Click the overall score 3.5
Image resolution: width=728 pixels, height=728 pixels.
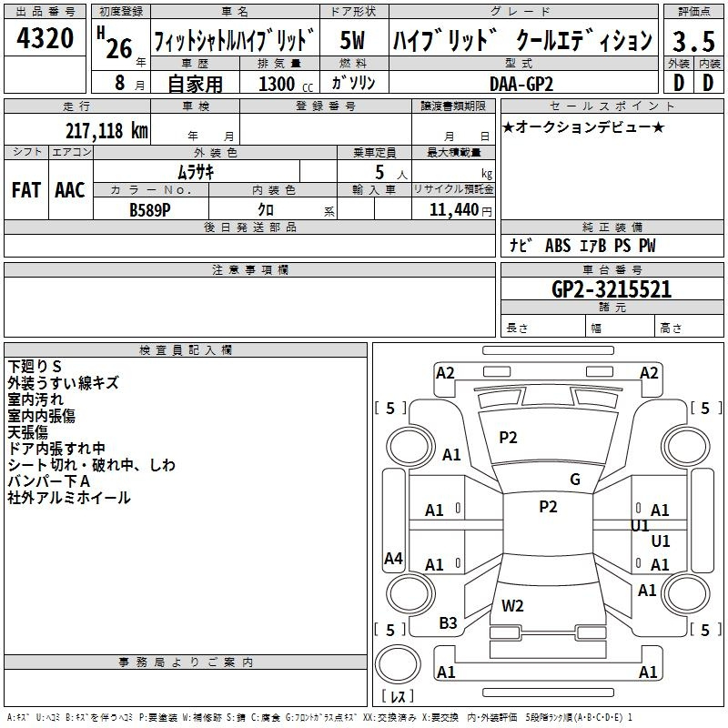693,41
